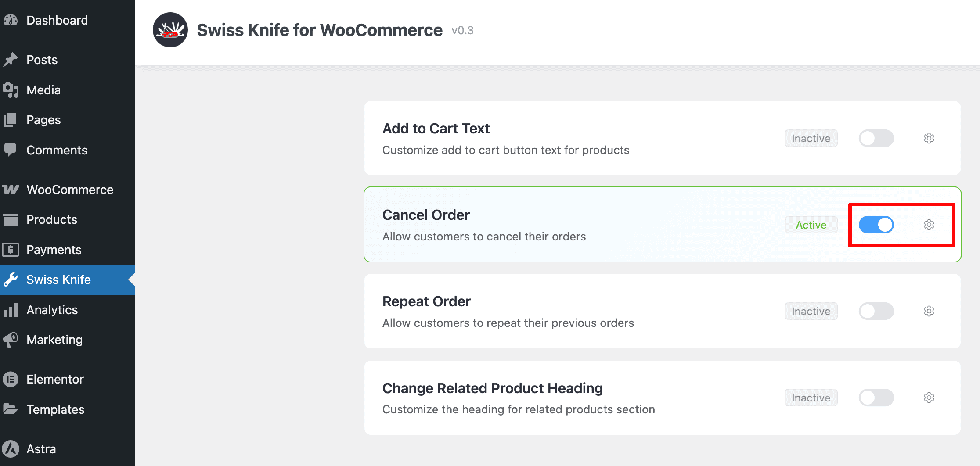Click the Dashboard gauge icon
This screenshot has width=980, height=466.
pos(11,20)
